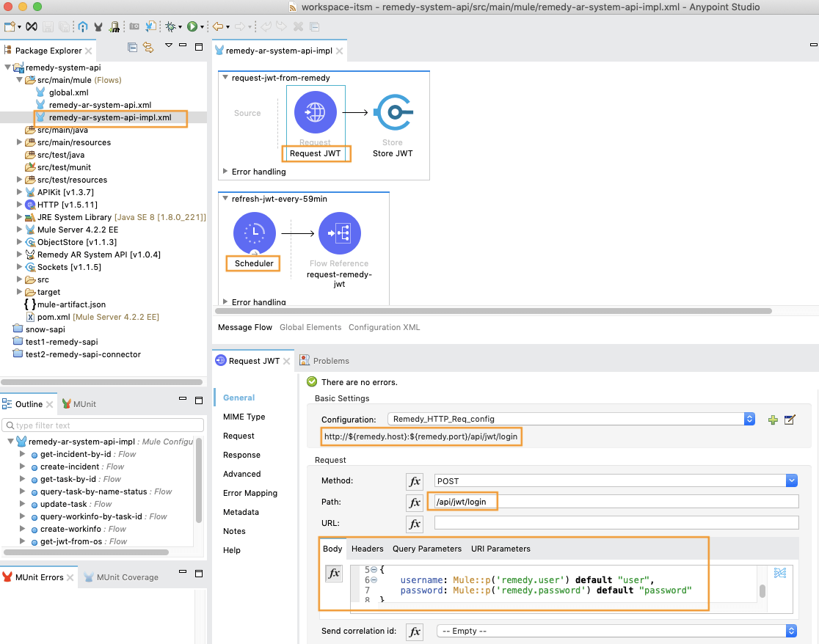Collapse src/main/mule folder

[19, 80]
